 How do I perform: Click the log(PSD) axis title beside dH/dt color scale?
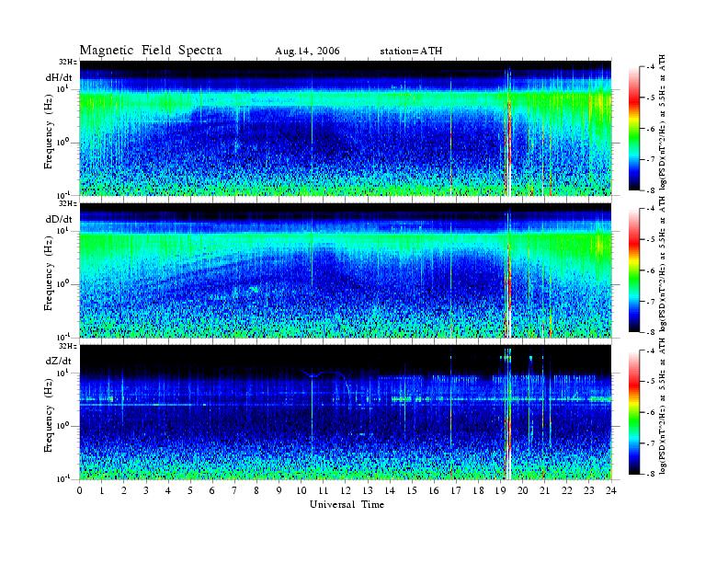663,123
